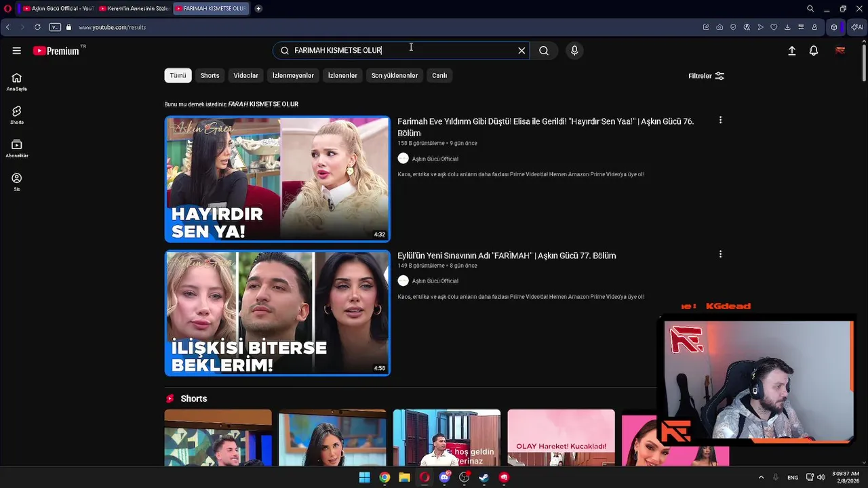Select the Videolar filter chip
This screenshot has width=868, height=488.
pyautogui.click(x=245, y=76)
